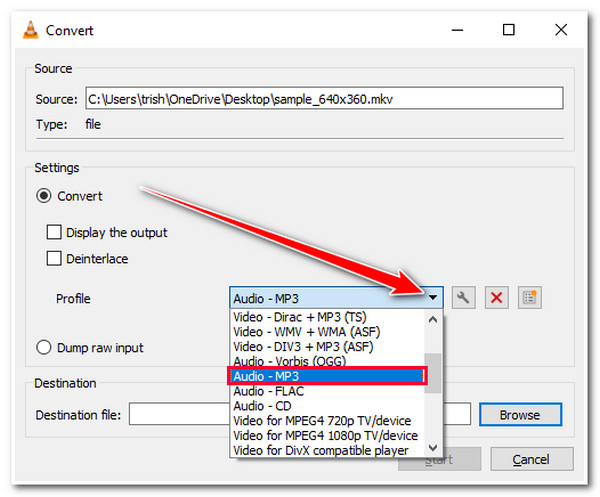
Task: Enable the Deinterlace checkbox
Action: pyautogui.click(x=54, y=258)
